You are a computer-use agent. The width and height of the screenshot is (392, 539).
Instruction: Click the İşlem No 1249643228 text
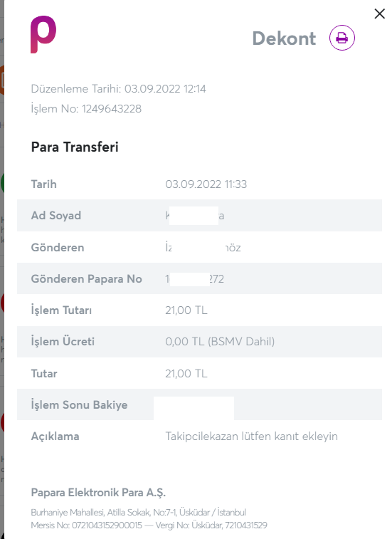tap(86, 109)
